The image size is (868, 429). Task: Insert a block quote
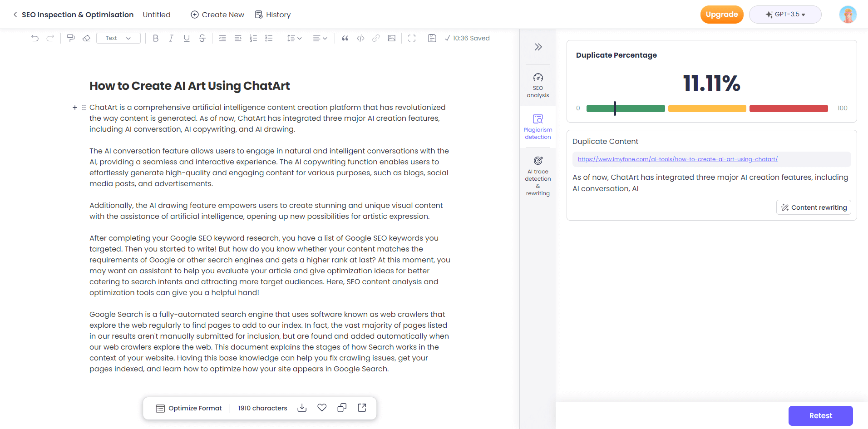pos(345,38)
